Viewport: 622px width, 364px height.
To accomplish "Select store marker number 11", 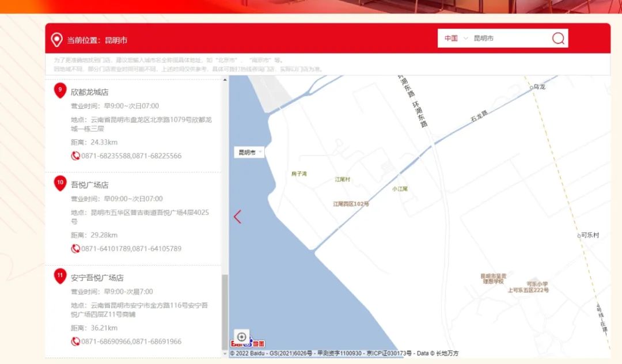I will (60, 276).
